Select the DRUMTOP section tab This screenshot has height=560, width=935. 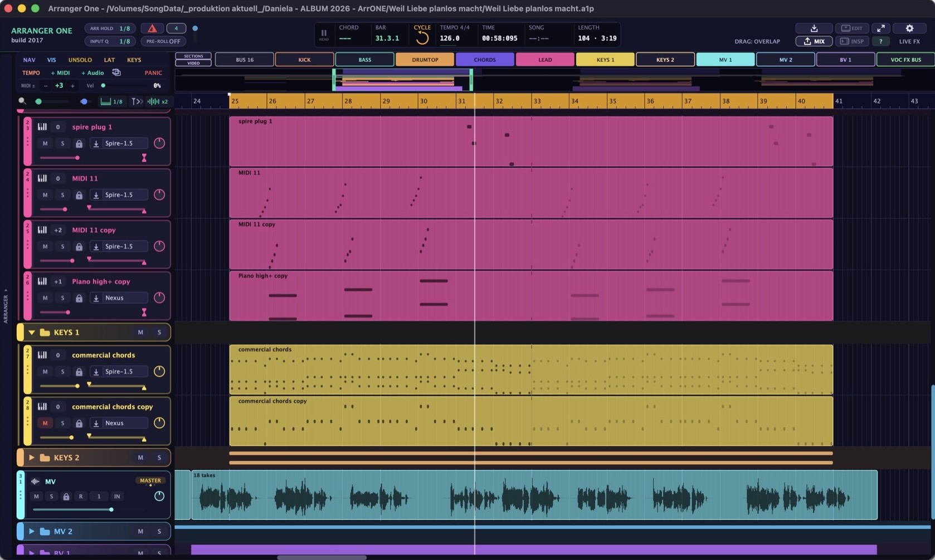pyautogui.click(x=425, y=60)
